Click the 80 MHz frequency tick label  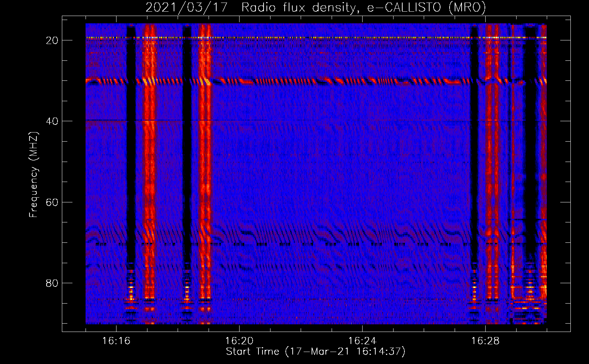click(x=52, y=283)
